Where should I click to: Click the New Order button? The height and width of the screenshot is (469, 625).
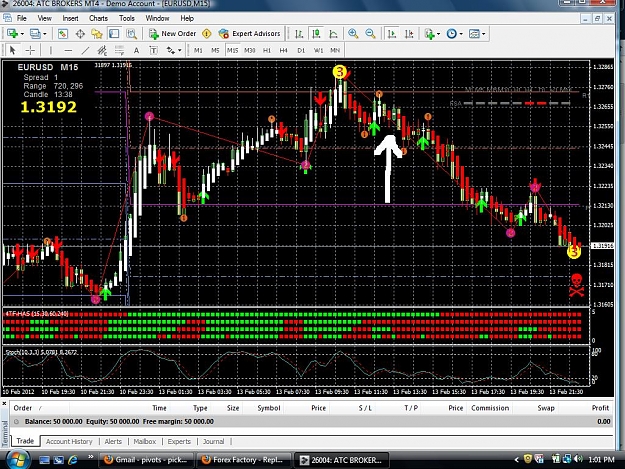pos(172,34)
